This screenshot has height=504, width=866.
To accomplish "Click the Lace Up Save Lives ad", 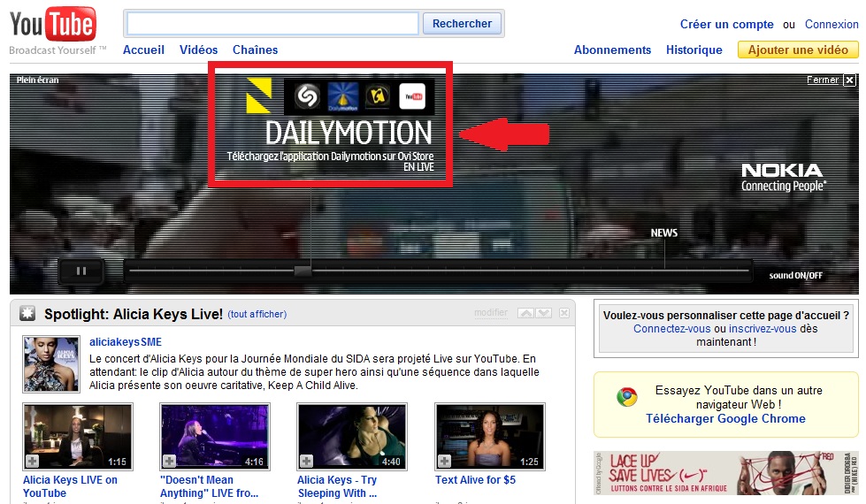I will (x=725, y=473).
